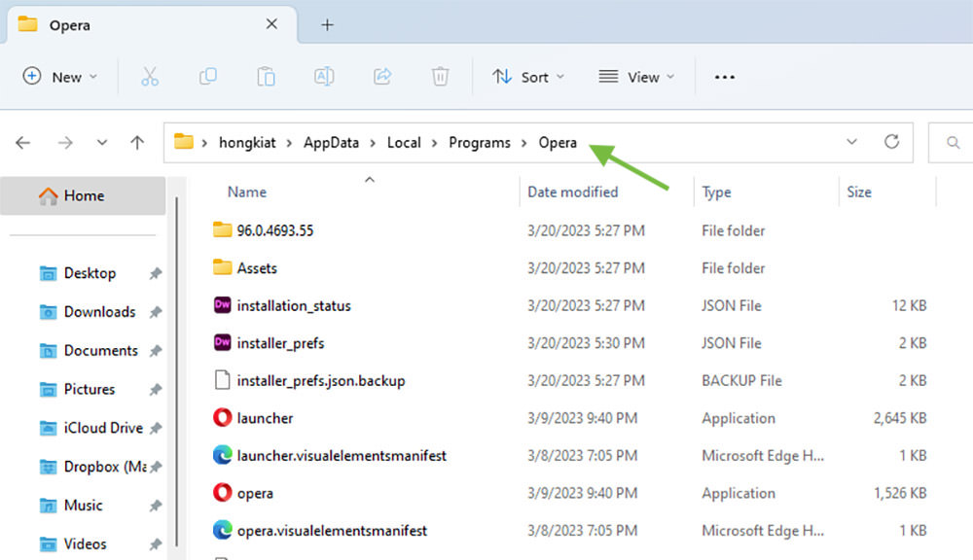Unpin Pictures using its pin icon

[155, 390]
